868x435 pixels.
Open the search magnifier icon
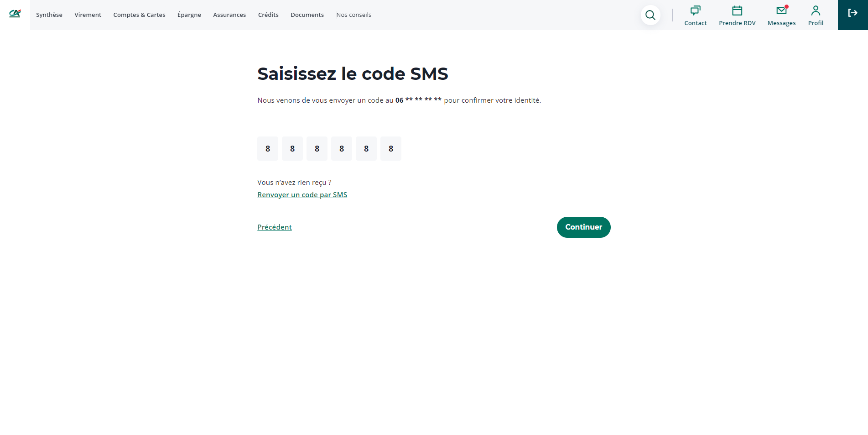coord(650,15)
